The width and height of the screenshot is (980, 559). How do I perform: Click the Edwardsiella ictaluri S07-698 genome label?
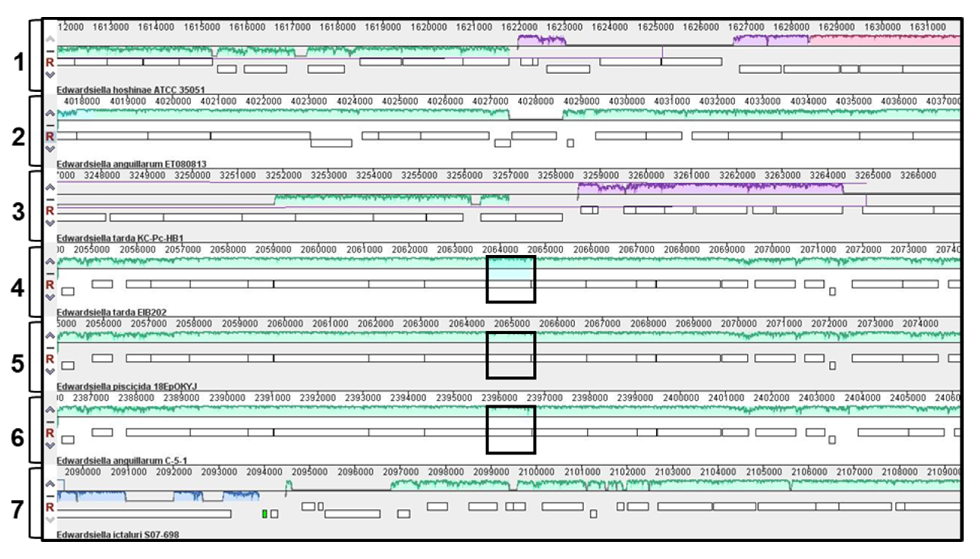click(117, 534)
